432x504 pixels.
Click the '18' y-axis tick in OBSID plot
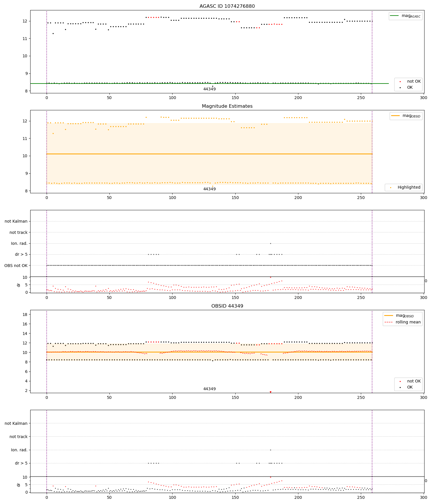coord(25,315)
